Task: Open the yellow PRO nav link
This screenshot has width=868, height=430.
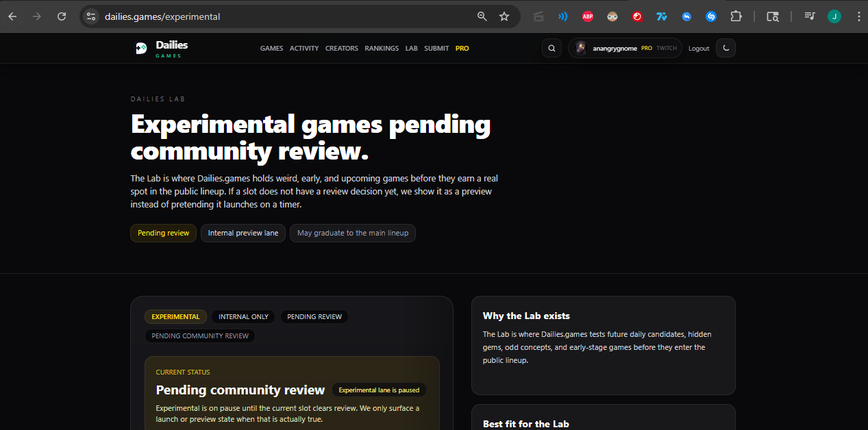Action: pos(462,49)
